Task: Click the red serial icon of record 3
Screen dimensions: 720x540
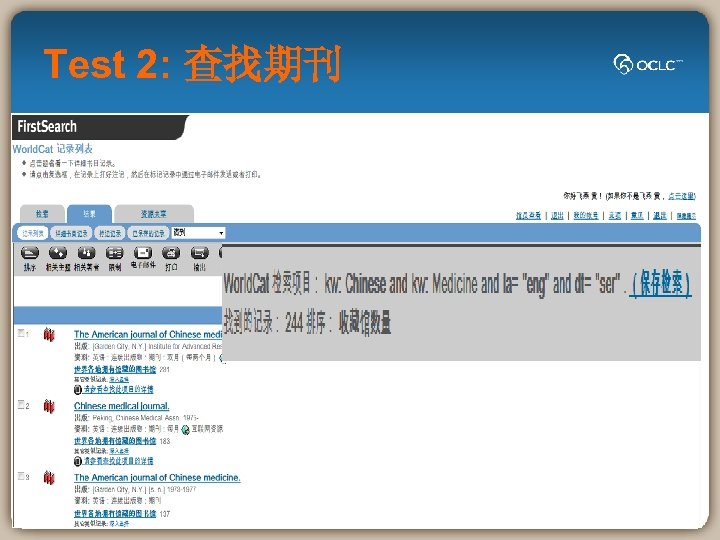Action: (49, 478)
